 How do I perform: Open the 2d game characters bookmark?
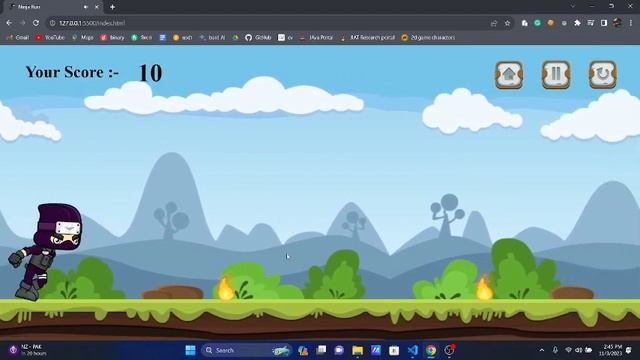428,38
